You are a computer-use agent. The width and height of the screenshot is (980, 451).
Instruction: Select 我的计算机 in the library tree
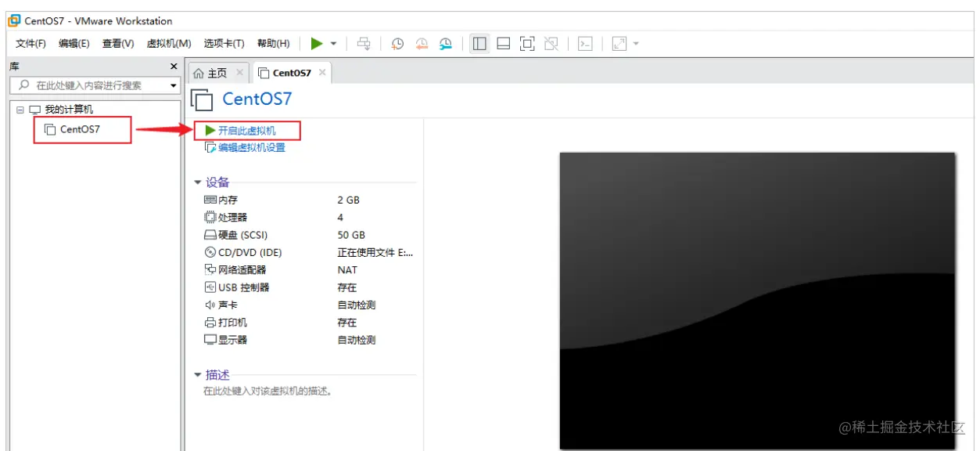pyautogui.click(x=69, y=110)
